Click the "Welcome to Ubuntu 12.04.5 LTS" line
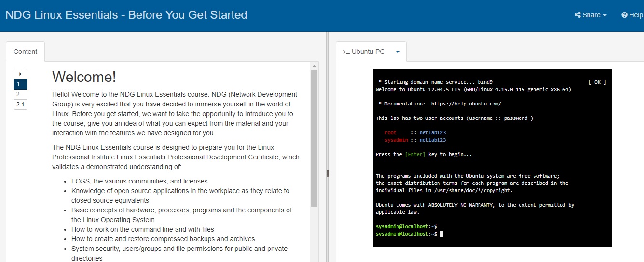Screen dimensions: 644x262 (x=473, y=89)
